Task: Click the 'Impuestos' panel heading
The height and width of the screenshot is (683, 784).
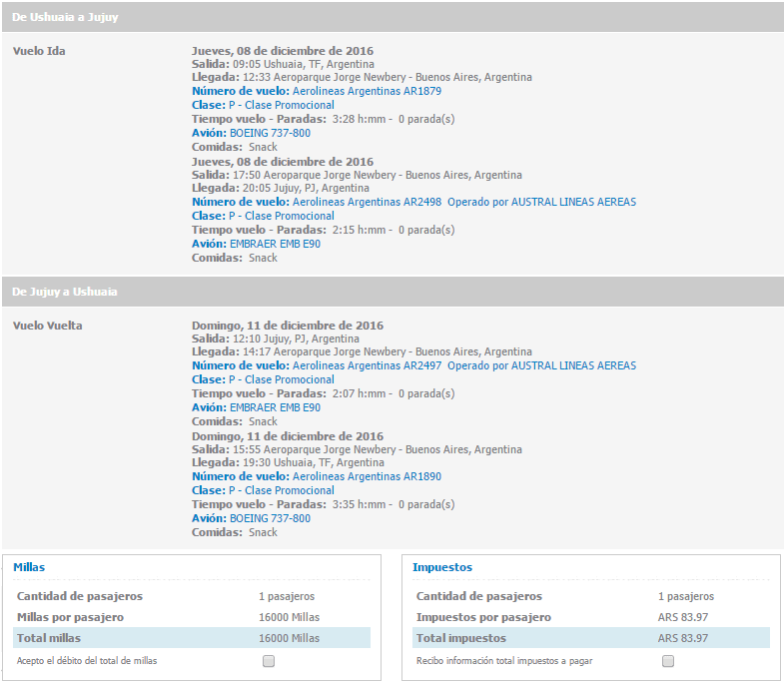Action: click(442, 567)
